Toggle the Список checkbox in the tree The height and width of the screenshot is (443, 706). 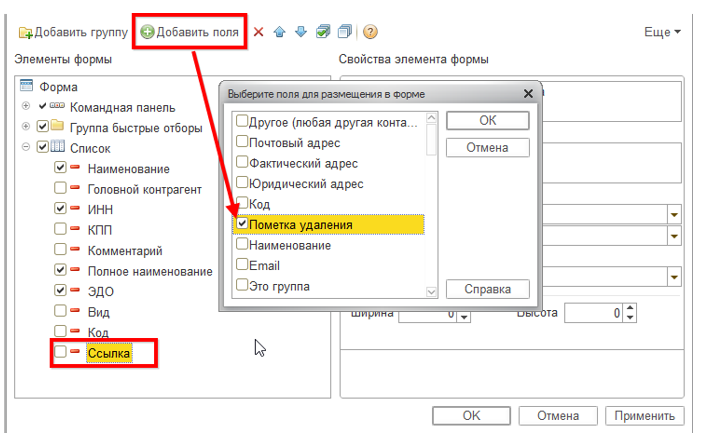pos(43,147)
